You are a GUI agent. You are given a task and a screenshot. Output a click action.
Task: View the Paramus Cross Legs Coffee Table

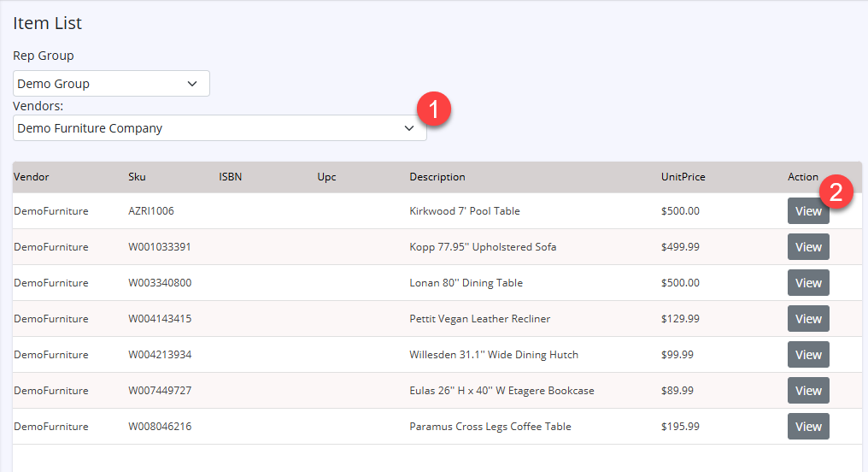coord(808,427)
